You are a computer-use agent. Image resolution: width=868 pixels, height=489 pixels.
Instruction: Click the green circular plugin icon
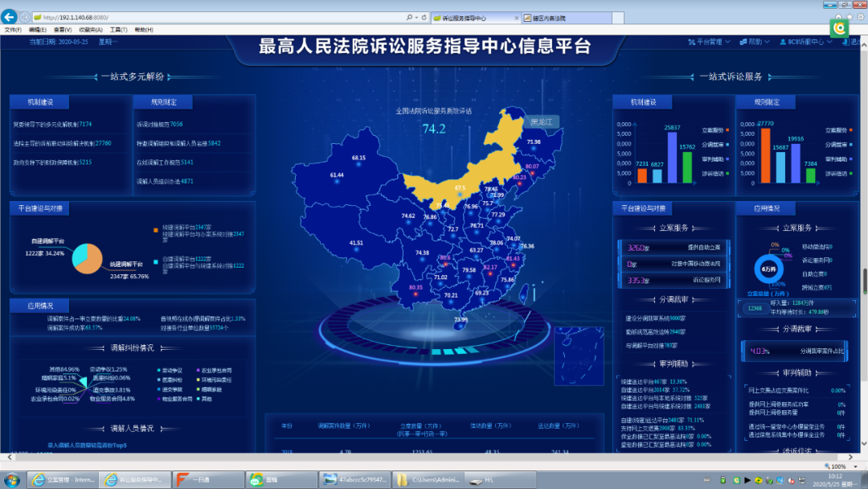click(x=840, y=28)
